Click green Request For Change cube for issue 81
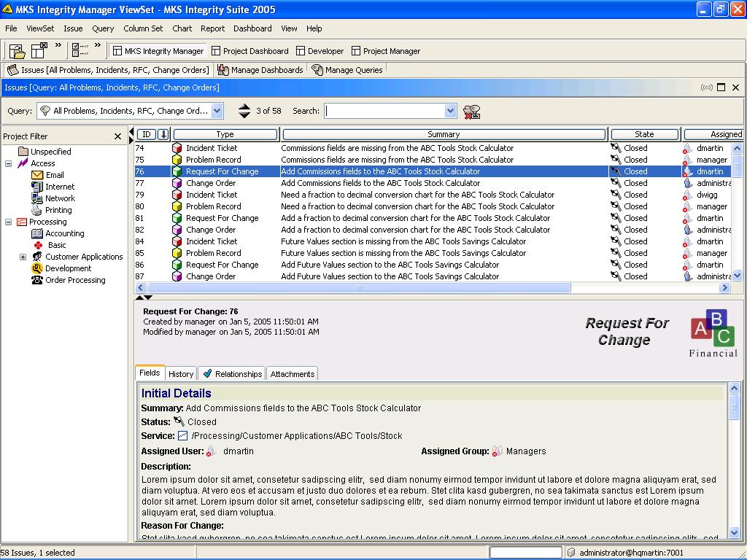 pos(177,218)
